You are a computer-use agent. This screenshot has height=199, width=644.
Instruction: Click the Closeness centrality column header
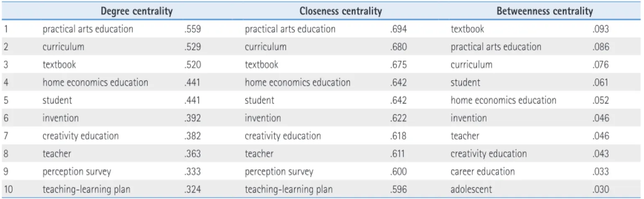[x=341, y=11]
